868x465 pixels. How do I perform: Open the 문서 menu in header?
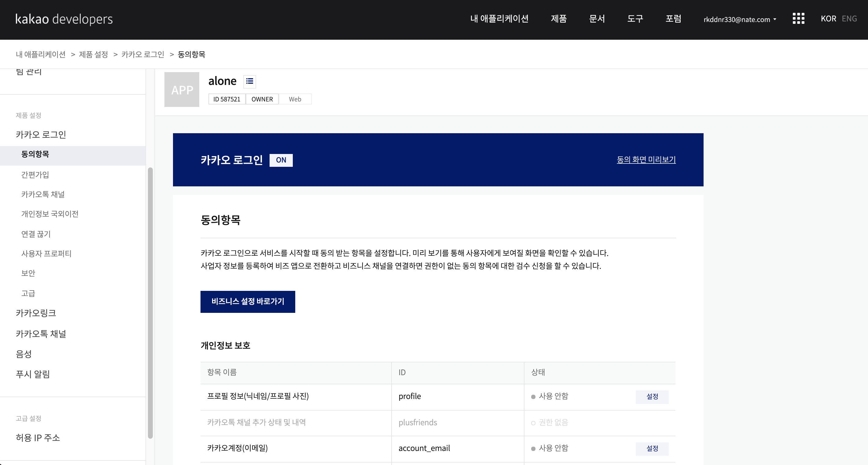597,19
